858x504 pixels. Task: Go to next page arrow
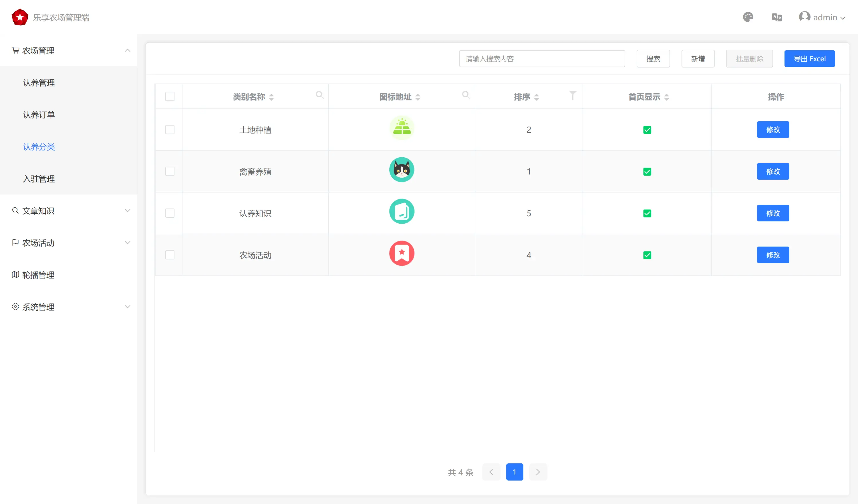point(538,472)
